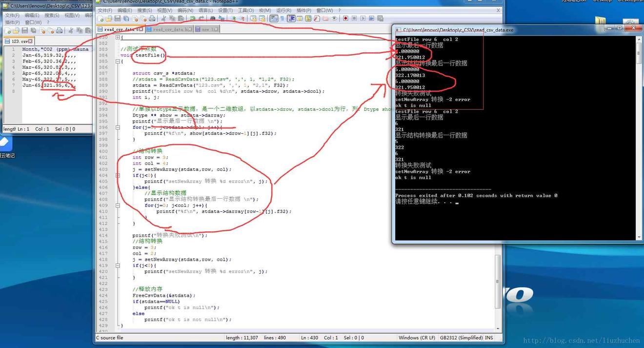
Task: Switch to the read_csv_data.h tab
Action: (x=168, y=29)
